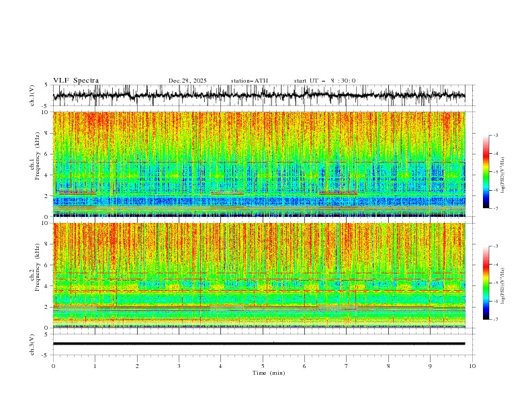Click the "VLF Spectra" plot title

point(76,81)
